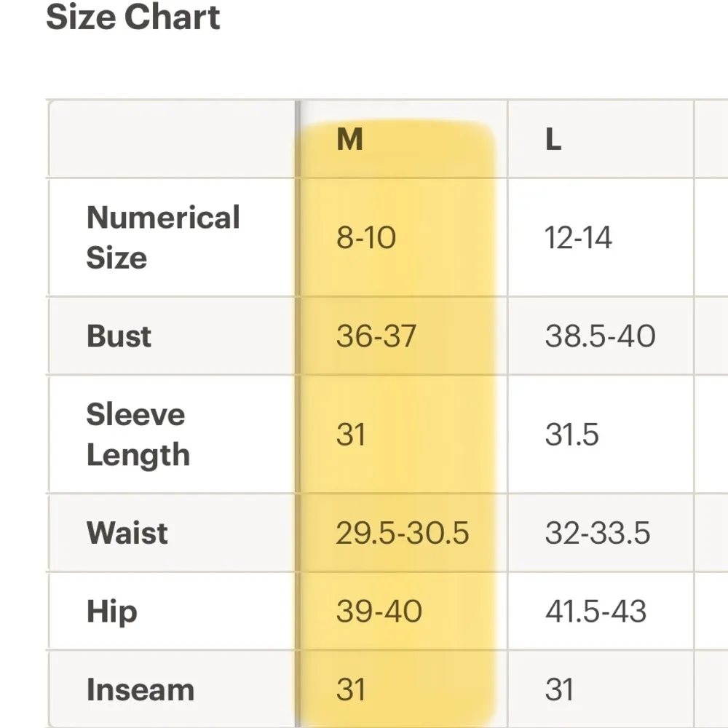Select the L size column header
Viewport: 728px width, 728px height.
pyautogui.click(x=553, y=139)
